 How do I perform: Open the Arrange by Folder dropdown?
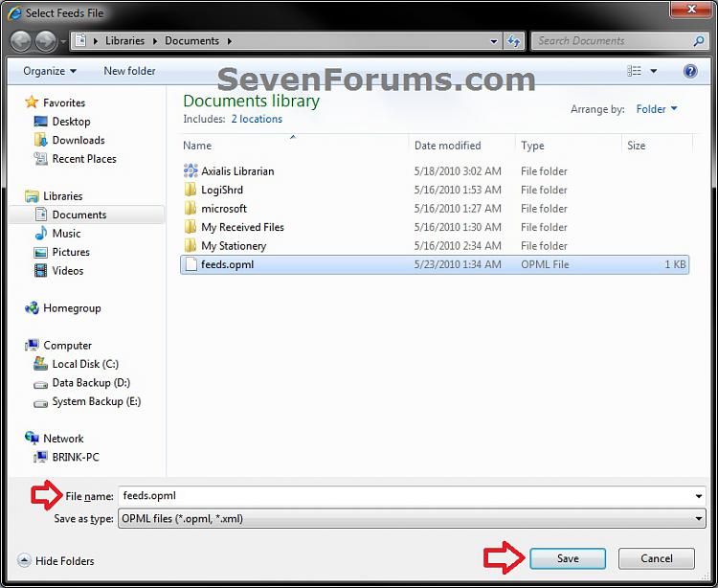[x=656, y=109]
